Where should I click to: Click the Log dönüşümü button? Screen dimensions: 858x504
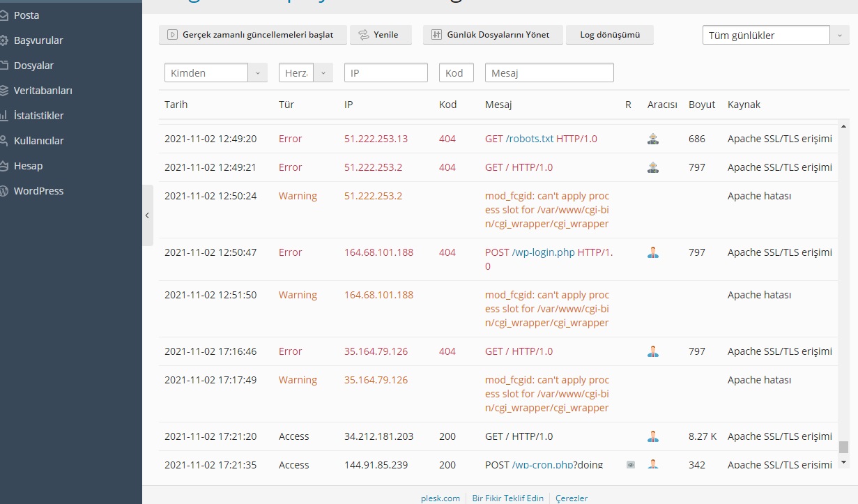coord(610,35)
